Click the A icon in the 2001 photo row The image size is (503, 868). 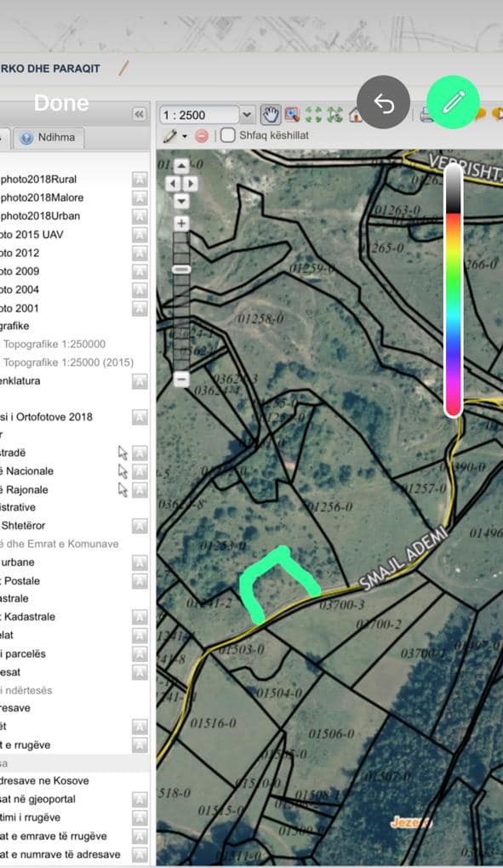point(140,308)
